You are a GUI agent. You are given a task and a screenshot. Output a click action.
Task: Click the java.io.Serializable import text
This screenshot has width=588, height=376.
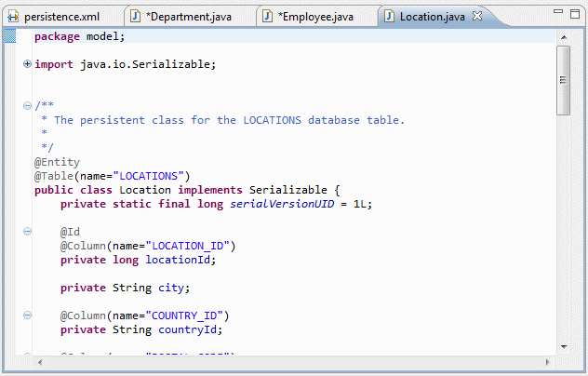[x=148, y=64]
